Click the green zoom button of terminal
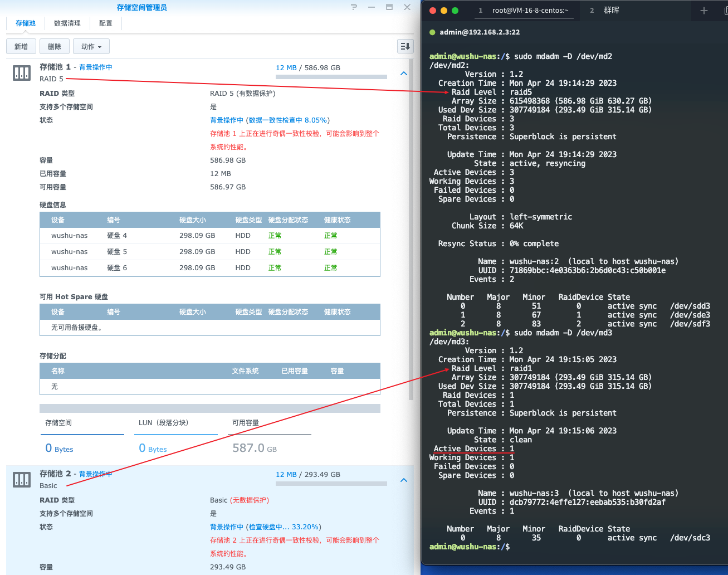Image resolution: width=728 pixels, height=575 pixels. pyautogui.click(x=455, y=11)
